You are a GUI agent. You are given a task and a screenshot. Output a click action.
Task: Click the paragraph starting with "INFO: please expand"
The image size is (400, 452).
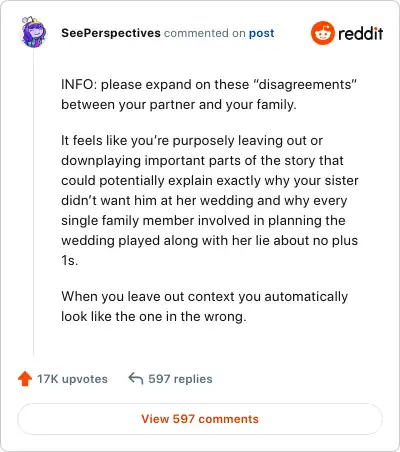pyautogui.click(x=209, y=94)
